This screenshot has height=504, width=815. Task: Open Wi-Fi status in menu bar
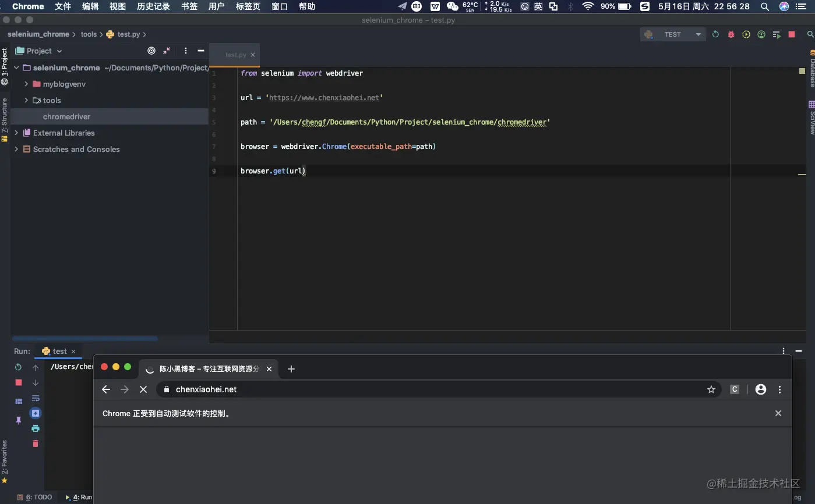(588, 6)
